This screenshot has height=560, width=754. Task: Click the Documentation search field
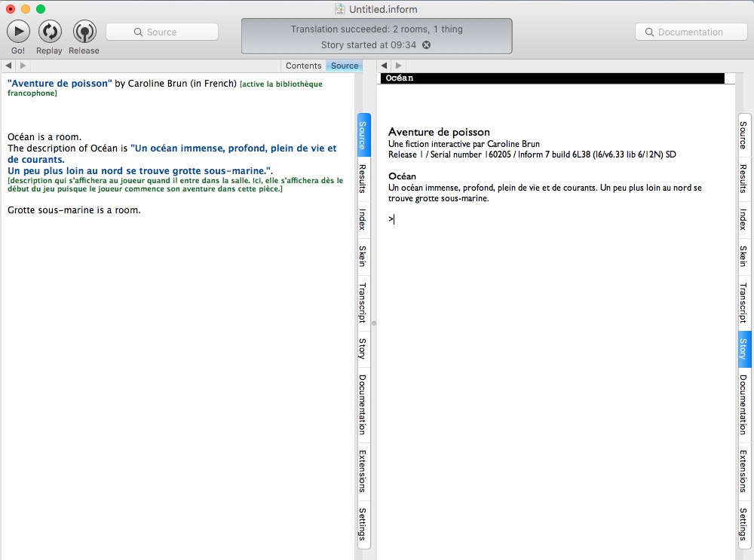690,32
